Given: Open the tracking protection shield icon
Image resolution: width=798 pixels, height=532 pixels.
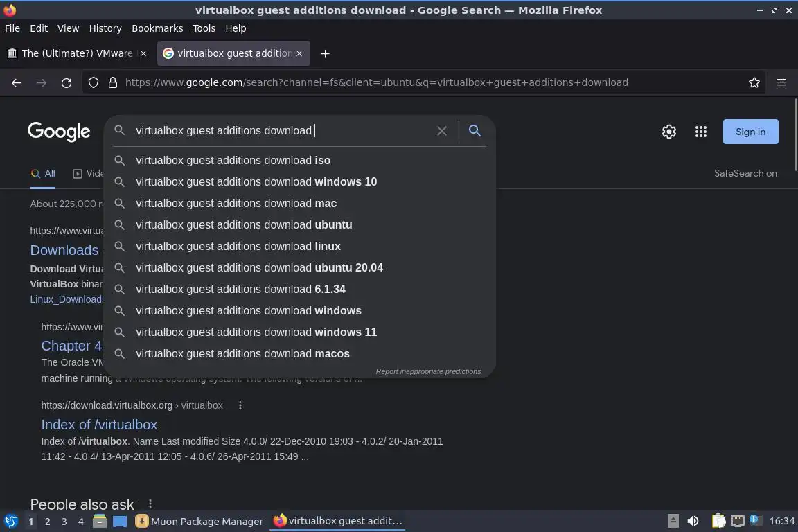Looking at the screenshot, I should pos(93,82).
